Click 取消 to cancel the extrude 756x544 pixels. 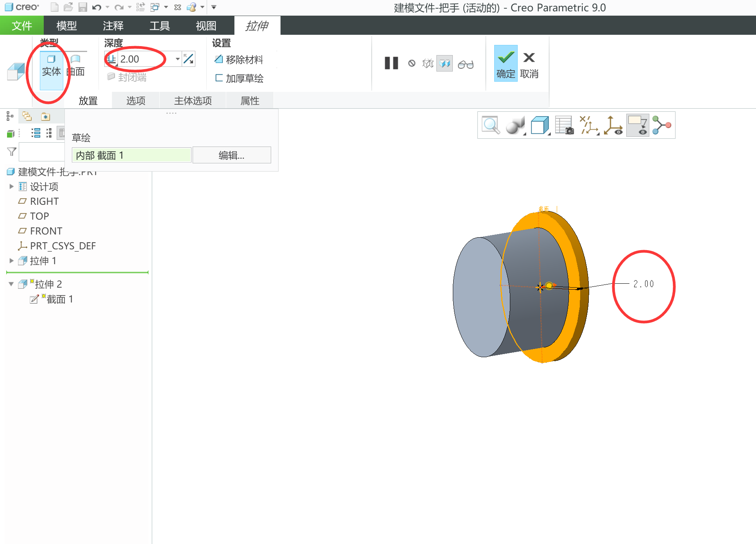529,65
